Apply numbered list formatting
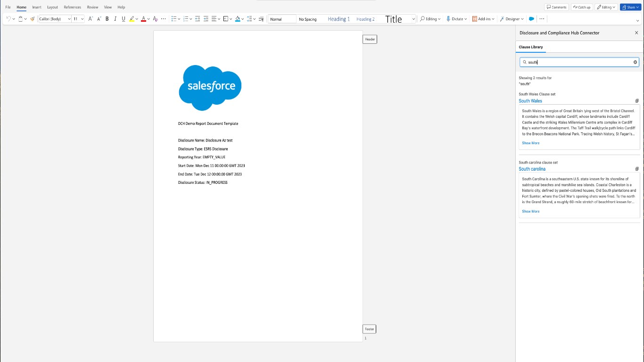The height and width of the screenshot is (362, 644). click(x=186, y=19)
